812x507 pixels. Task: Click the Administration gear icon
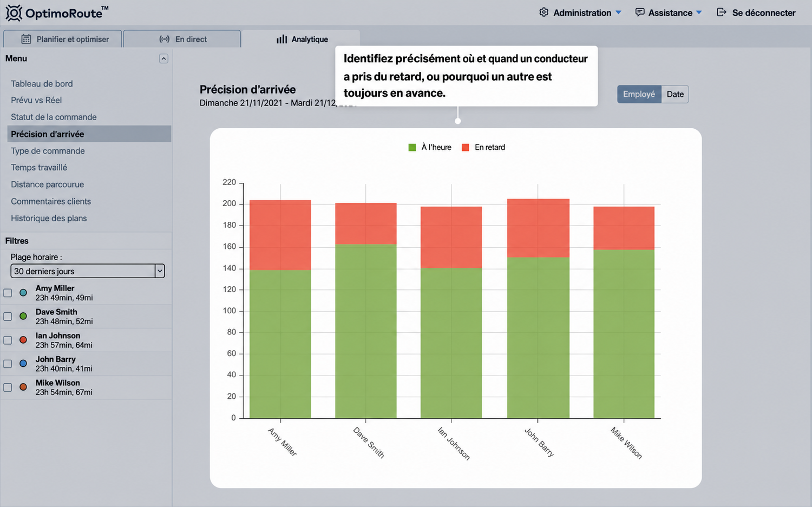(x=543, y=12)
